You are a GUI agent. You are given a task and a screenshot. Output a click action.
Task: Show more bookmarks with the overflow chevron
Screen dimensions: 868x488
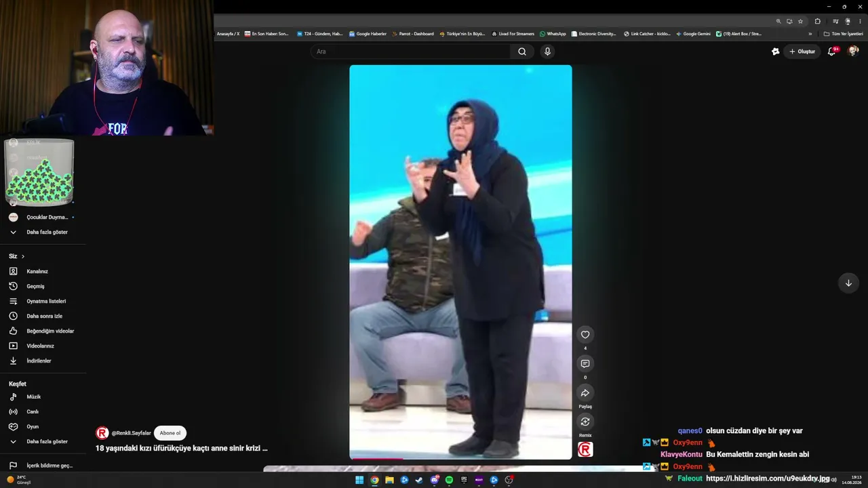click(x=810, y=34)
